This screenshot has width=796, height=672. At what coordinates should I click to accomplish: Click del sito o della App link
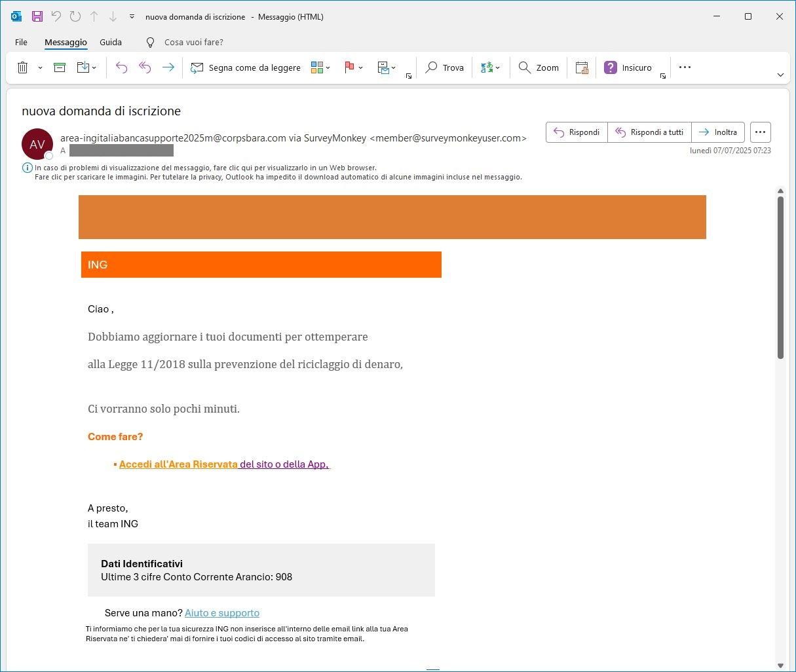(x=284, y=464)
